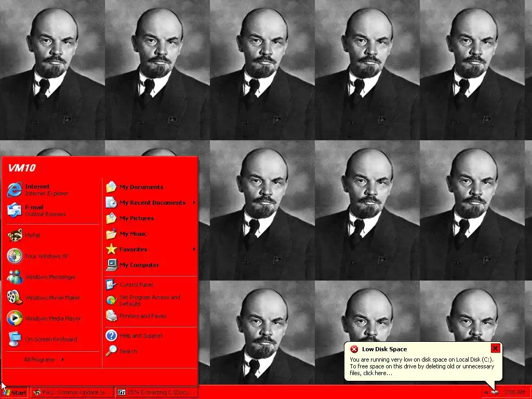Click the My Recent Documents icon

[x=111, y=203]
